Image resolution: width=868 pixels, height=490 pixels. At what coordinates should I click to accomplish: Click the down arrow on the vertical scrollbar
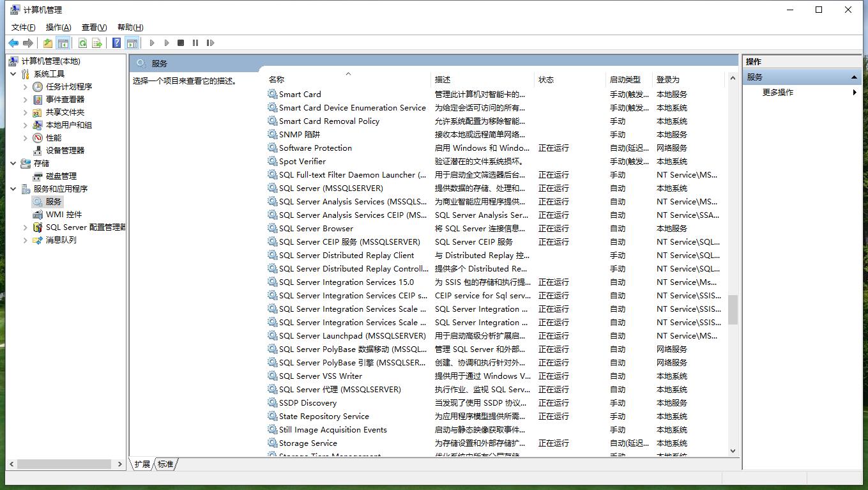(x=732, y=450)
